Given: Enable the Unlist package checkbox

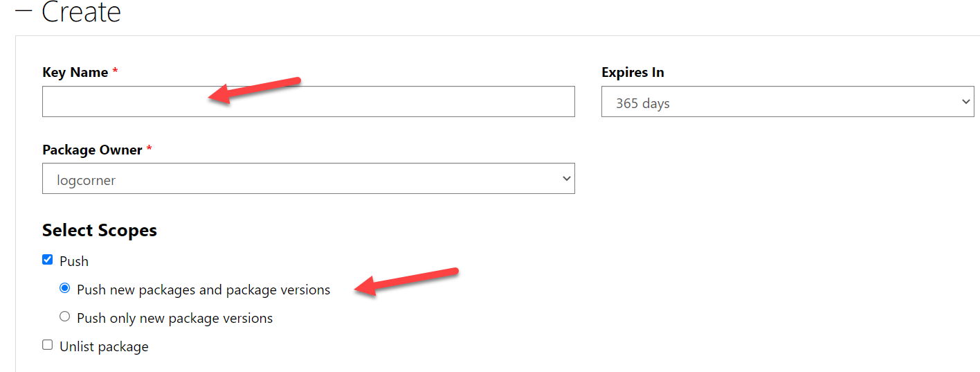Looking at the screenshot, I should [x=48, y=345].
